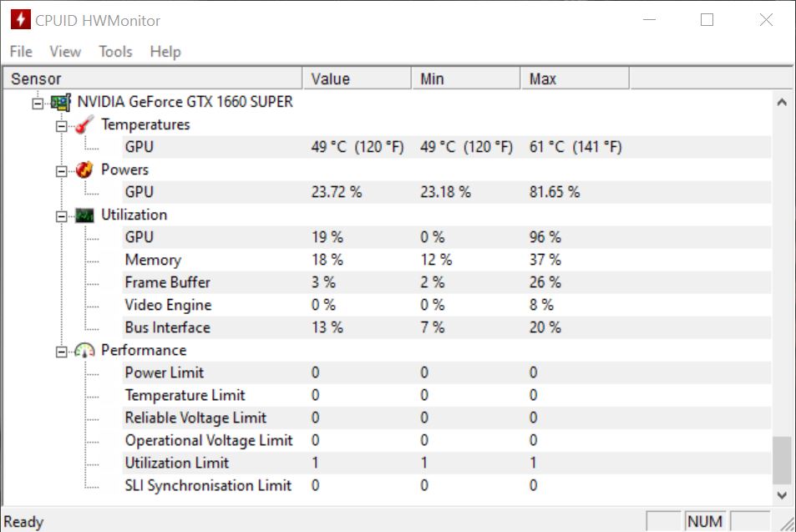796x532 pixels.
Task: Click the Performance gauge icon
Action: pos(84,350)
